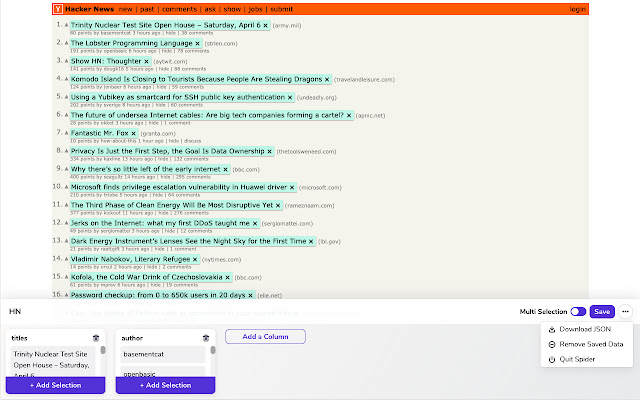The height and width of the screenshot is (400, 640).
Task: Open the 'ask' nav link
Action: [x=210, y=9]
